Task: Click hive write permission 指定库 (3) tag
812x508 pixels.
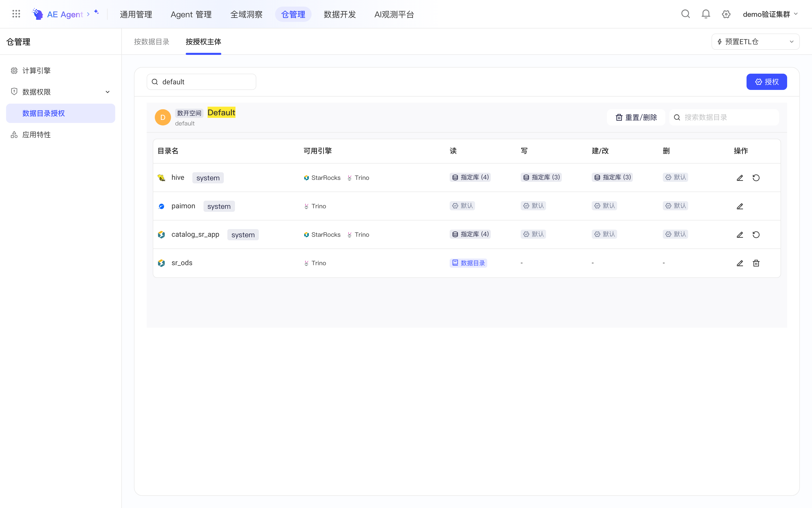Action: [x=541, y=177]
